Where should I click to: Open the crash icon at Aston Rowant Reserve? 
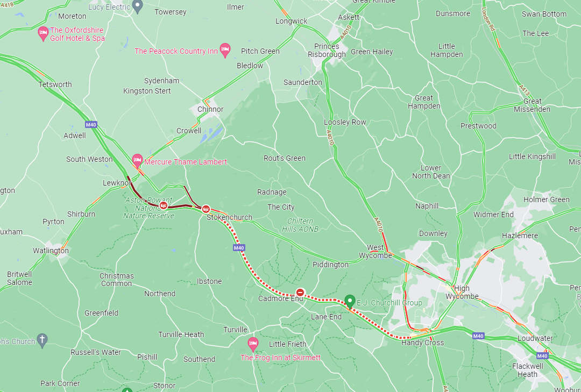[x=163, y=205]
